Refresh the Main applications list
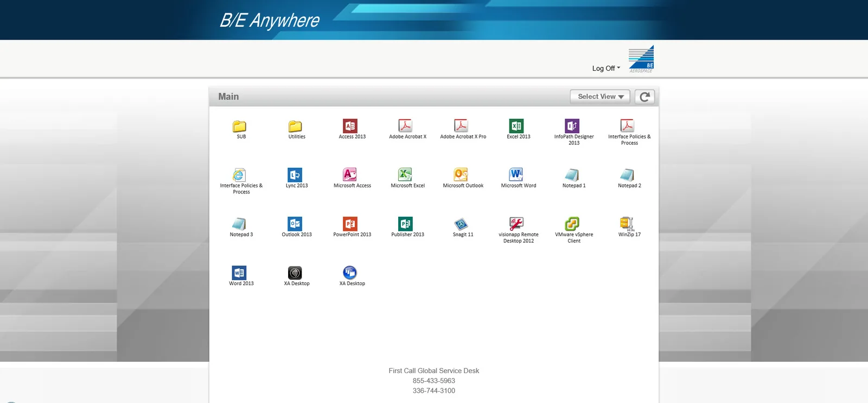 pos(644,97)
